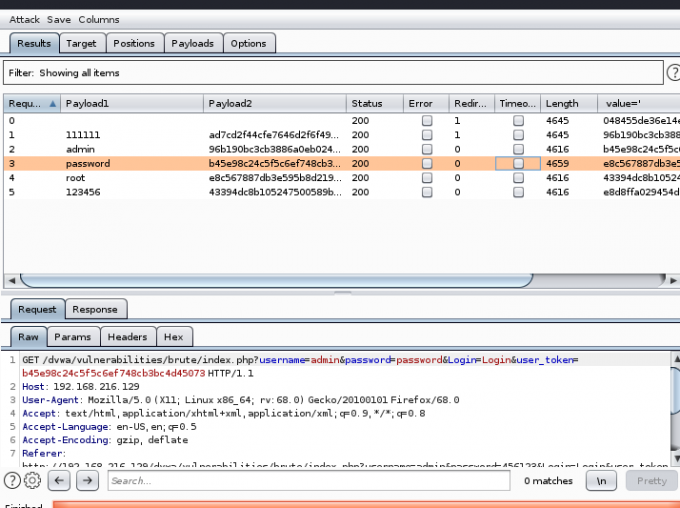Viewport: 680px width, 508px height.
Task: Toggle Timeout checkbox for password row
Action: pyautogui.click(x=518, y=164)
